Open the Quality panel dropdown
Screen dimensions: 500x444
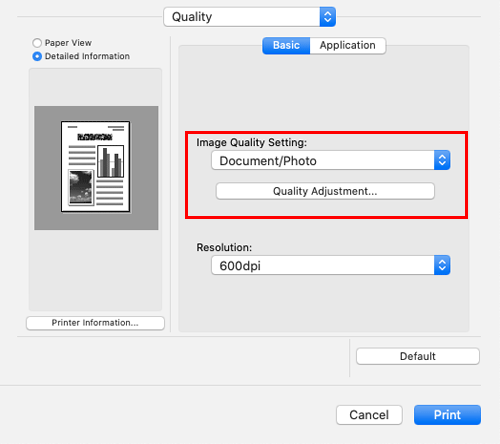coord(249,17)
